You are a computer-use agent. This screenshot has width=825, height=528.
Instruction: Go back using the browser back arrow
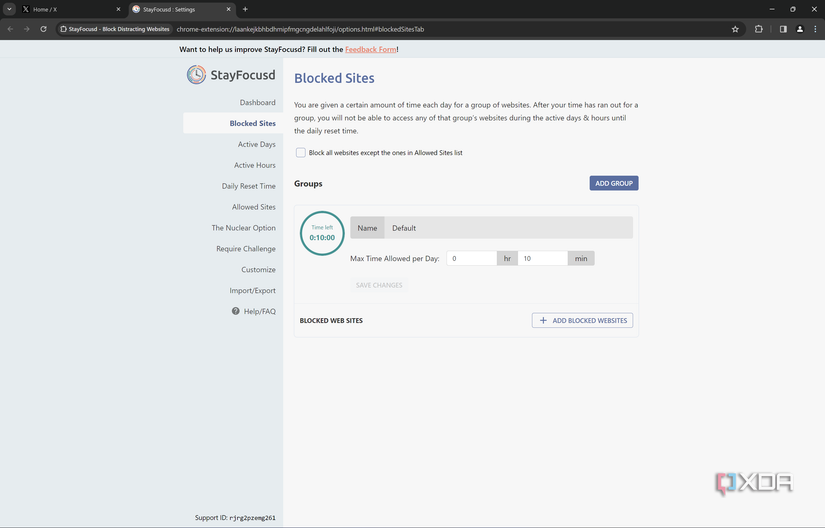tap(11, 29)
